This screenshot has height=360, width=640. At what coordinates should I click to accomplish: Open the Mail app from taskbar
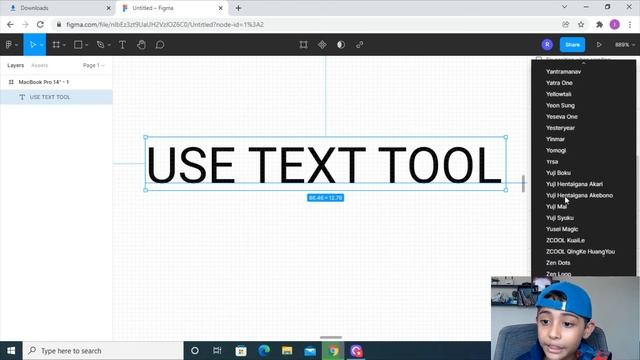pyautogui.click(x=310, y=351)
